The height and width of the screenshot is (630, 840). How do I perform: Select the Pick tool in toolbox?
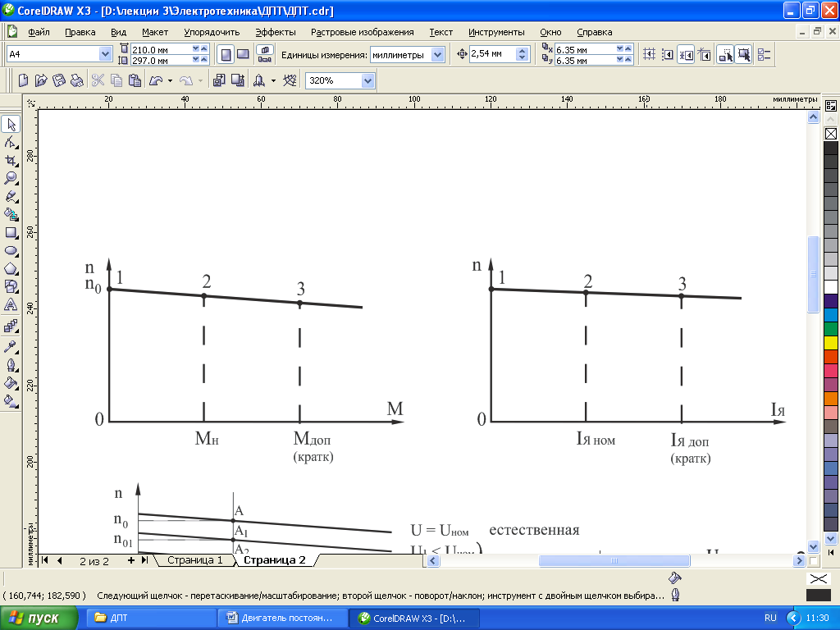point(11,125)
